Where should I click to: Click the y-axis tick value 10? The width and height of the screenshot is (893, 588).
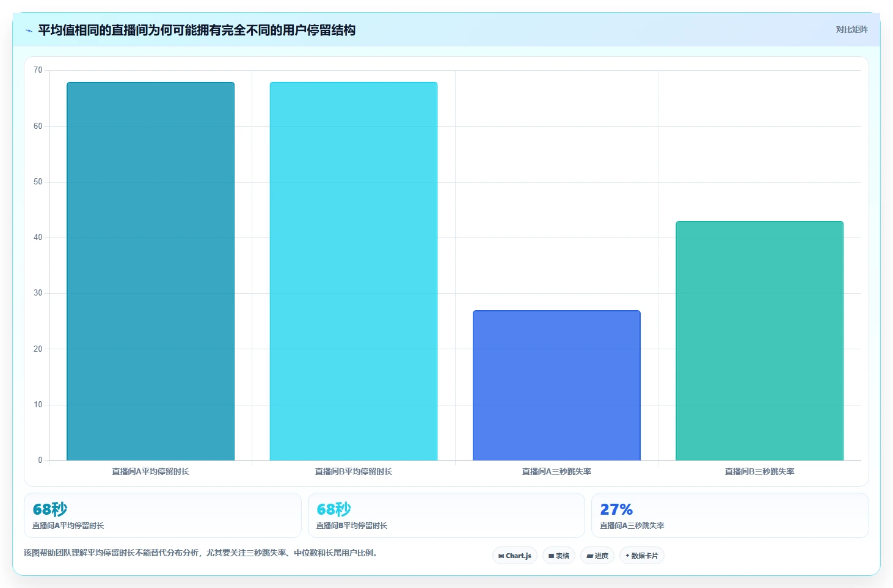click(x=38, y=405)
